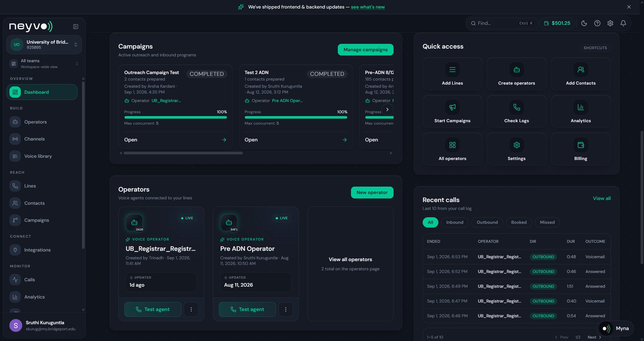This screenshot has height=341, width=644.
Task: Open Calls activity icon in sidebar
Action: click(x=15, y=280)
